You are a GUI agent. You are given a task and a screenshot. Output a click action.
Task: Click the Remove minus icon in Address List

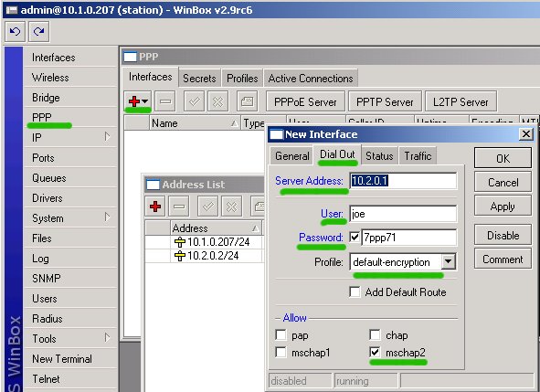click(179, 207)
